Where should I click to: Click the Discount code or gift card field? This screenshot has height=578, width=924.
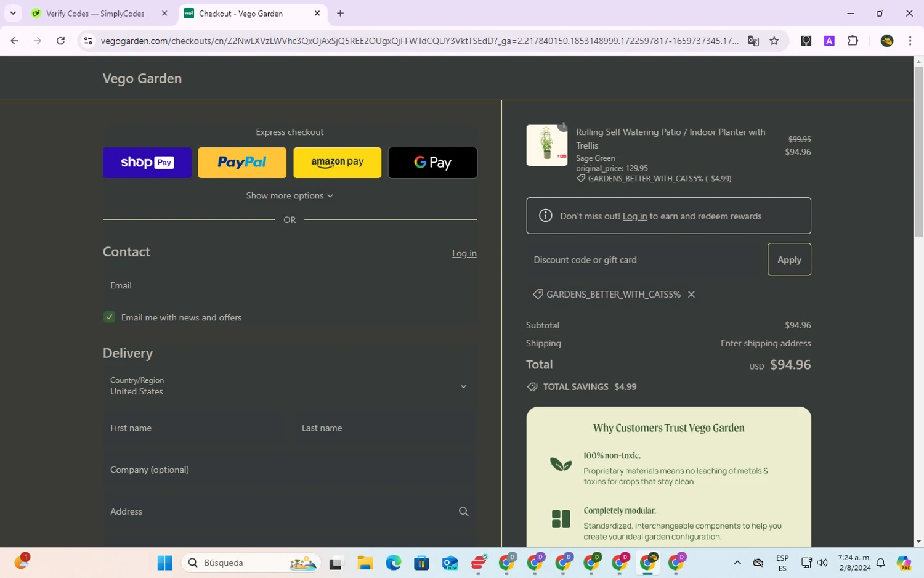(x=644, y=259)
